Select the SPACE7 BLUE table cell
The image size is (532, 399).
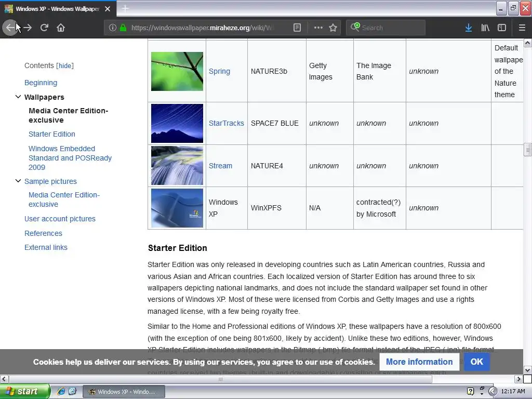[x=276, y=123]
